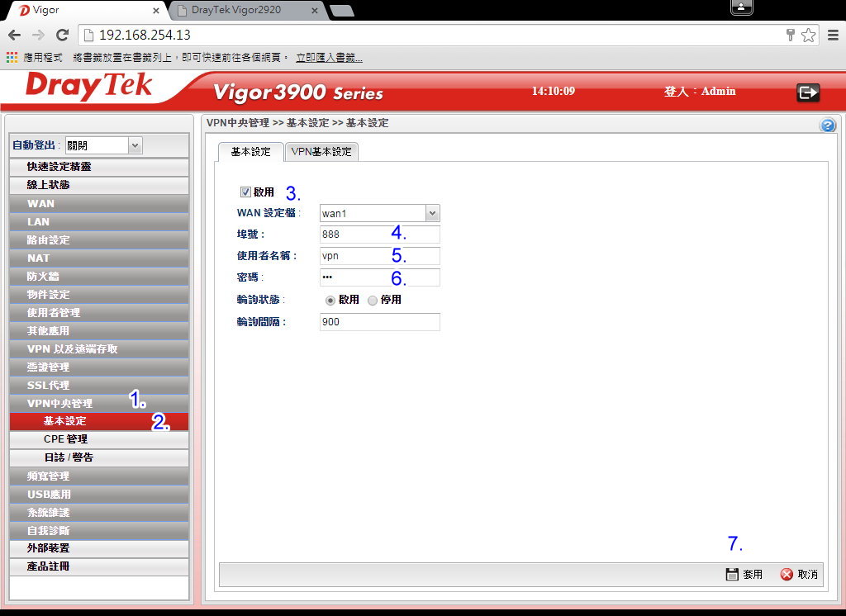Expand the 防火牆 menu section

(99, 276)
